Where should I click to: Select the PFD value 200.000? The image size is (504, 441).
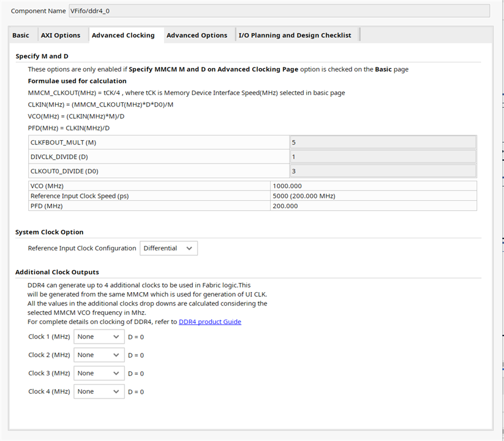[285, 206]
